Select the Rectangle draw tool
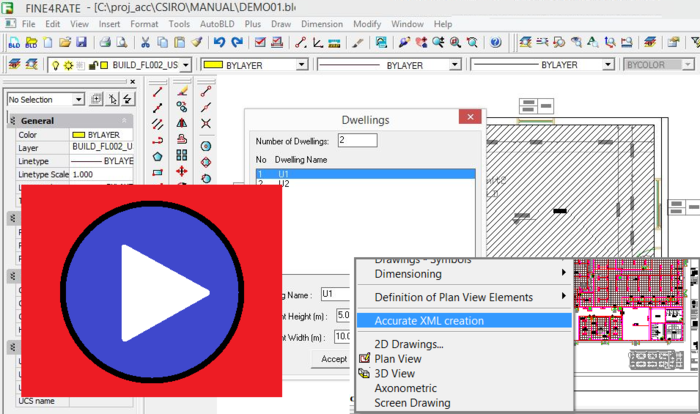This screenshot has width=700, height=414. coord(157,172)
